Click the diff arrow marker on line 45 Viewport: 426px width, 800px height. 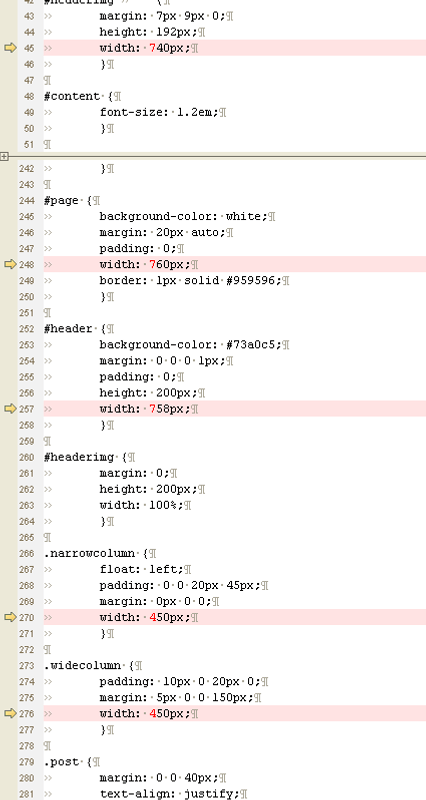point(10,48)
